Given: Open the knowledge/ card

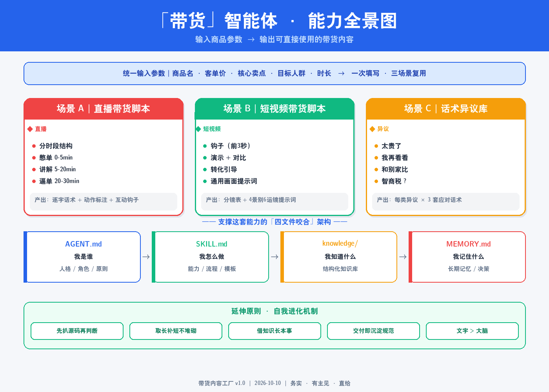Looking at the screenshot, I should (339, 257).
